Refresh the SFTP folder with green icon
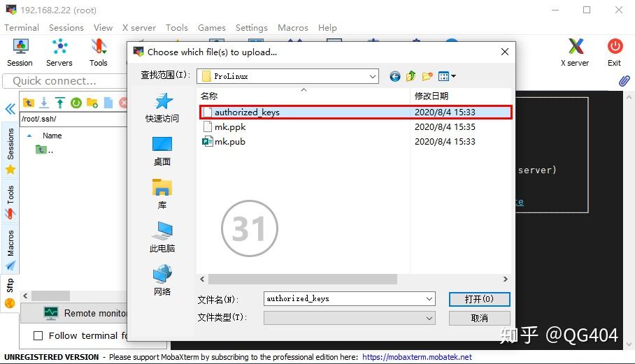The image size is (635, 364). pyautogui.click(x=76, y=103)
